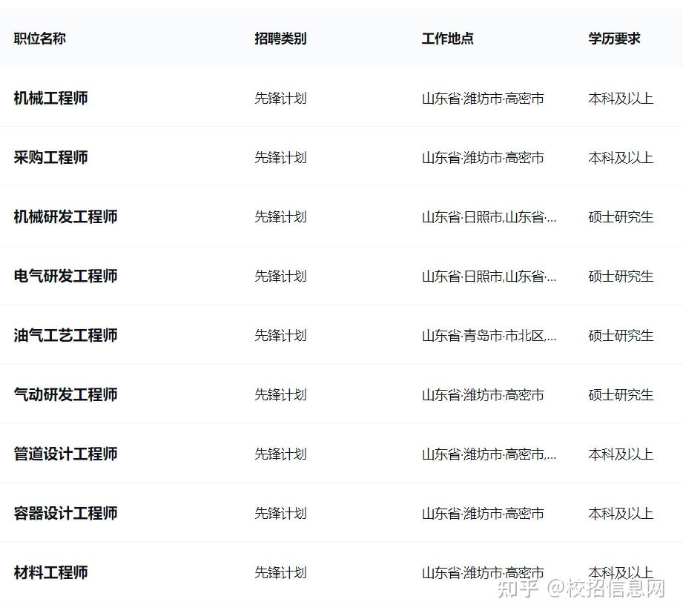Image resolution: width=683 pixels, height=616 pixels.
Task: Open the 机械工程师 job listing
Action: [50, 98]
